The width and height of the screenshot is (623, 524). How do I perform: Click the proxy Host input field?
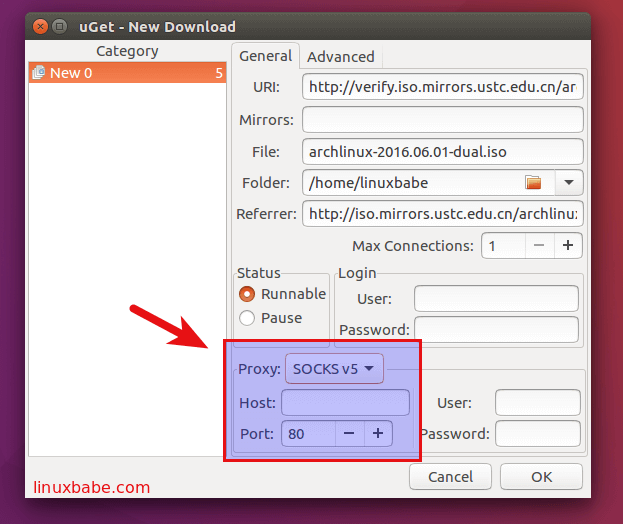tap(345, 402)
